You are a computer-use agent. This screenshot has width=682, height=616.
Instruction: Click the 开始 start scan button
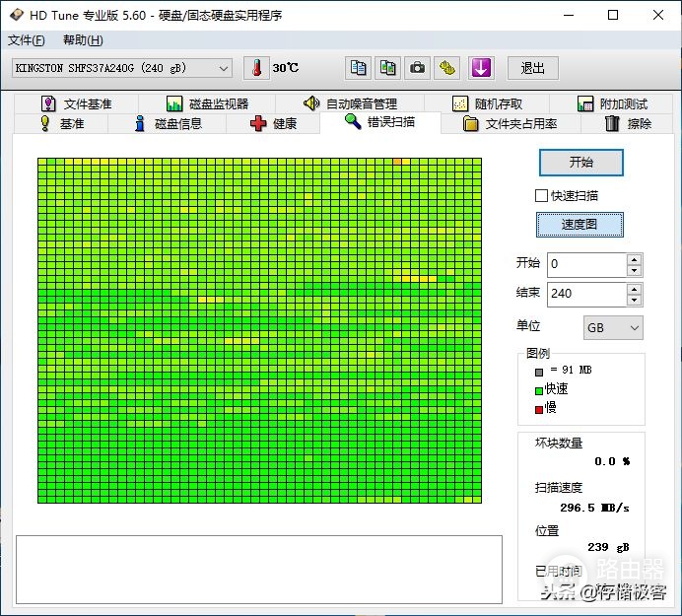coord(581,163)
